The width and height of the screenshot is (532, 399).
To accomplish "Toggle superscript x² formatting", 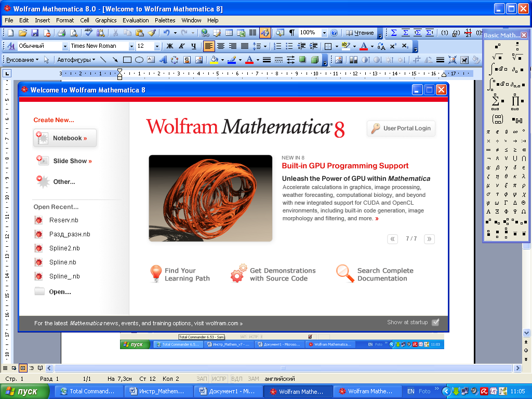I will tap(393, 46).
